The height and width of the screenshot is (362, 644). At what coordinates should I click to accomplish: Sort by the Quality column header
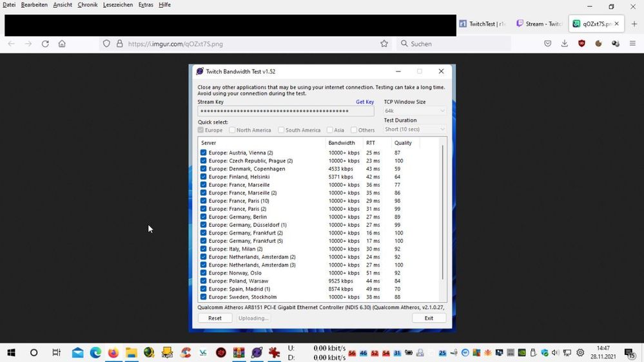[x=405, y=143]
